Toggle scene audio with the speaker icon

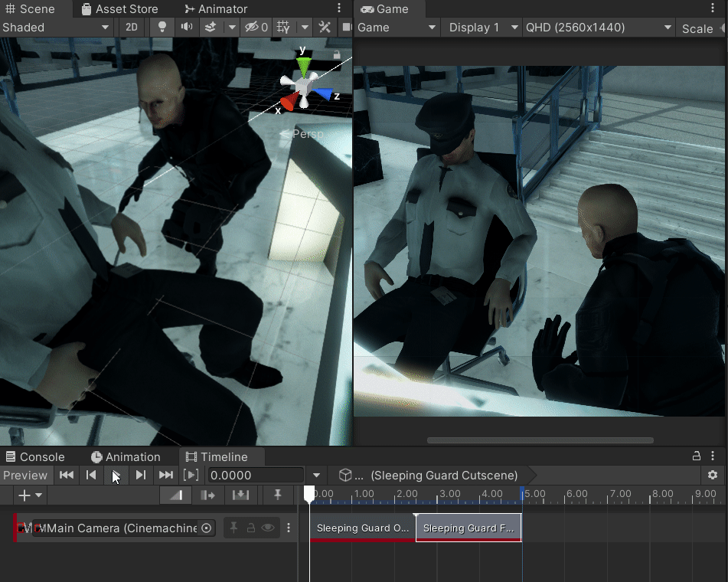pyautogui.click(x=187, y=28)
